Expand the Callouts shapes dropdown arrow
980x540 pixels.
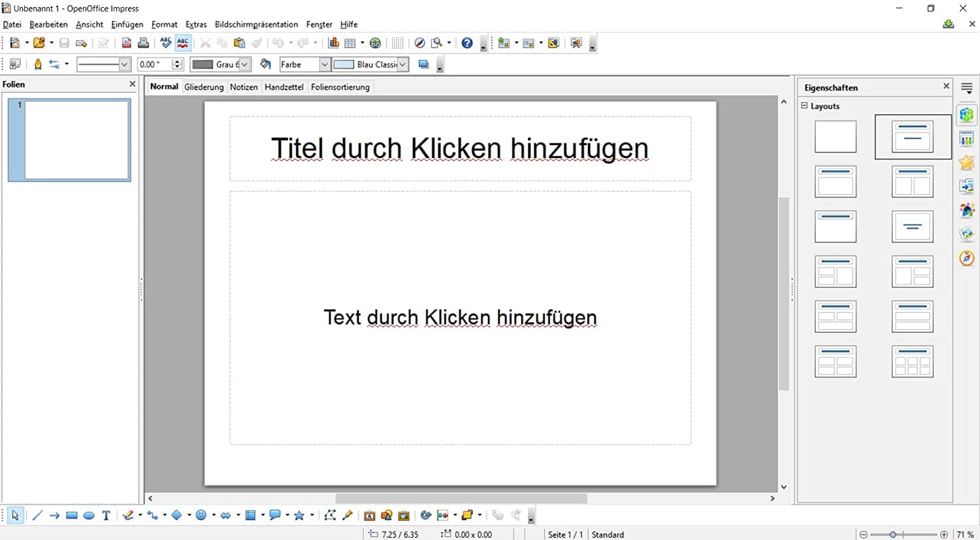click(x=287, y=515)
